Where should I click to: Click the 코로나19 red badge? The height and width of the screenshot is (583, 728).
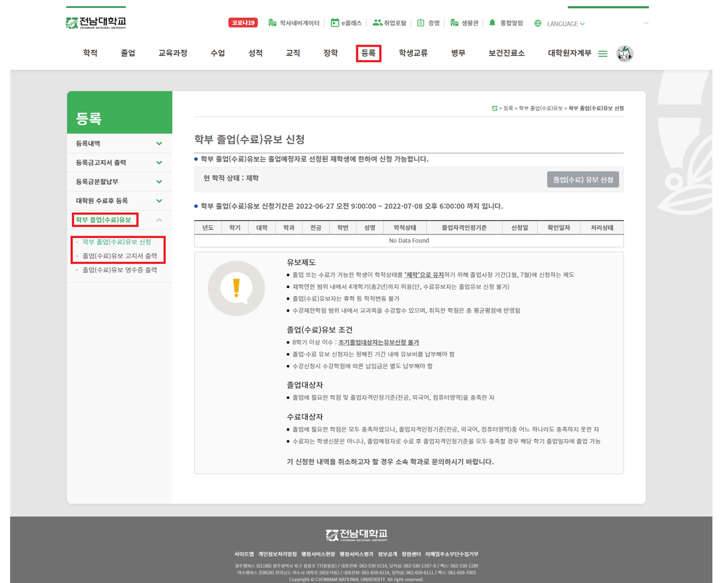[x=243, y=23]
